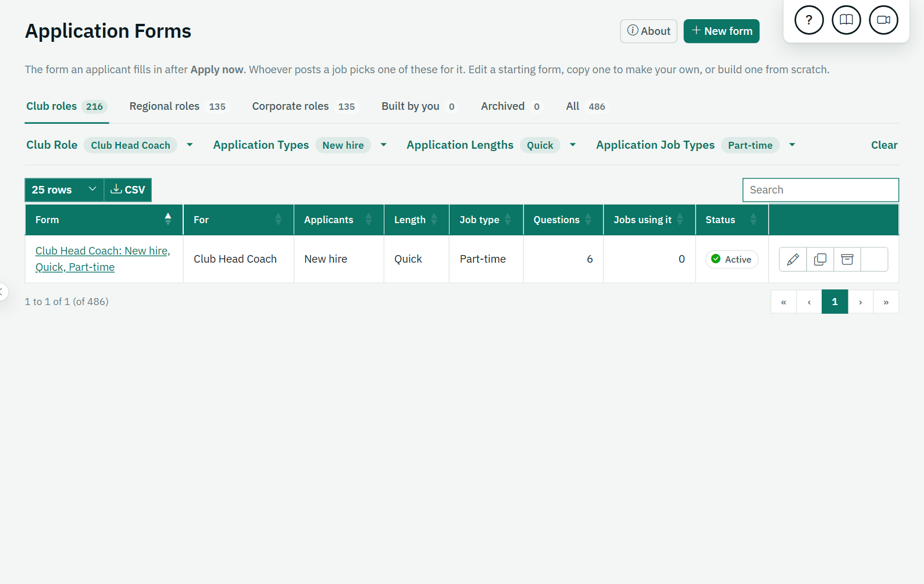
Task: Switch to the Club roles tab
Action: coord(66,106)
